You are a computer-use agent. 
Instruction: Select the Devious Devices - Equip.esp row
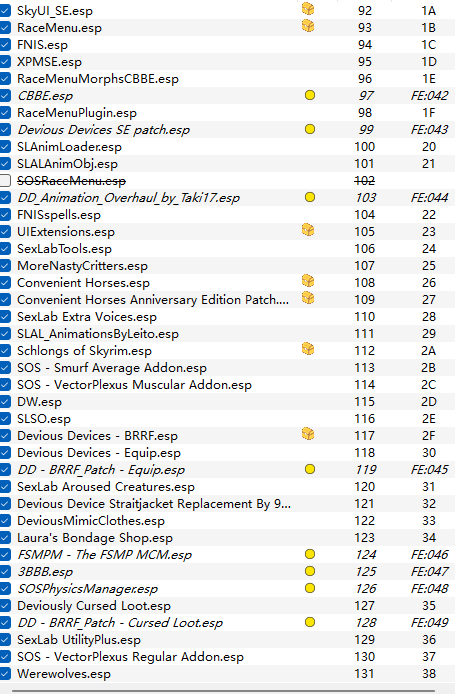[x=228, y=453]
